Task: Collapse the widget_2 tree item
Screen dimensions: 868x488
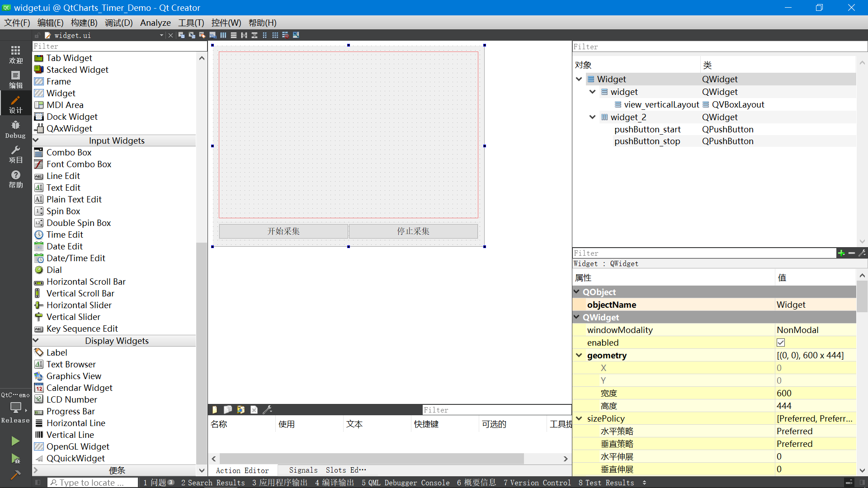Action: pos(592,117)
